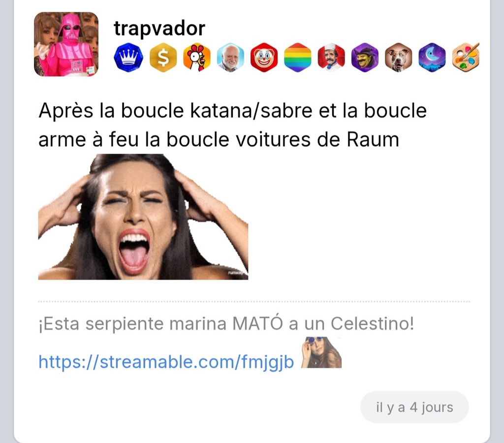Select the chef with mustache badge
504x443 pixels.
[x=331, y=57]
